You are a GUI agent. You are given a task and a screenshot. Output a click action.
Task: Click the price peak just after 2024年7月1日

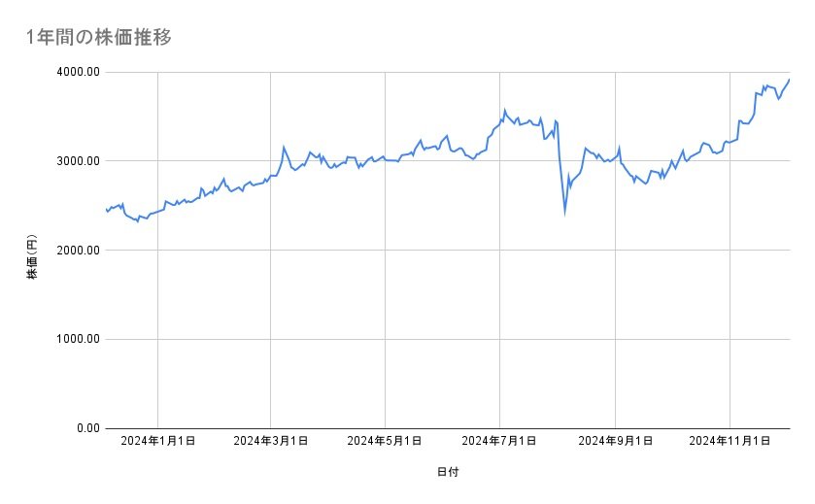(504, 110)
